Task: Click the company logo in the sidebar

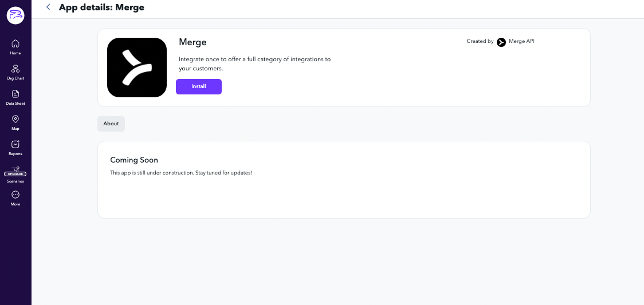Action: [15, 15]
